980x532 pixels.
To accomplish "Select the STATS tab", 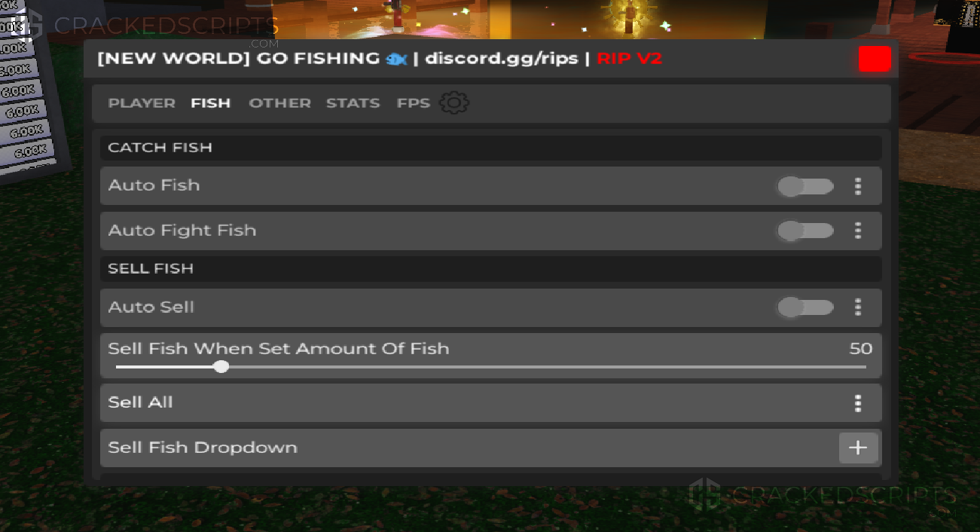I will click(x=353, y=103).
